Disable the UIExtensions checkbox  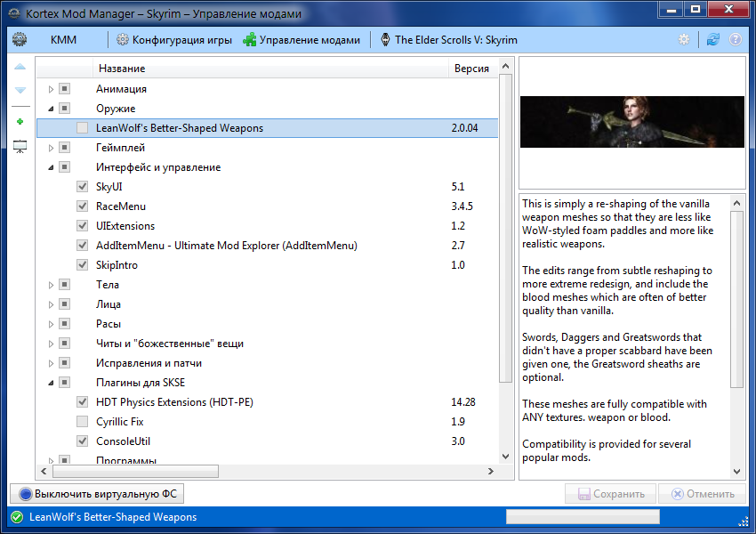point(83,226)
